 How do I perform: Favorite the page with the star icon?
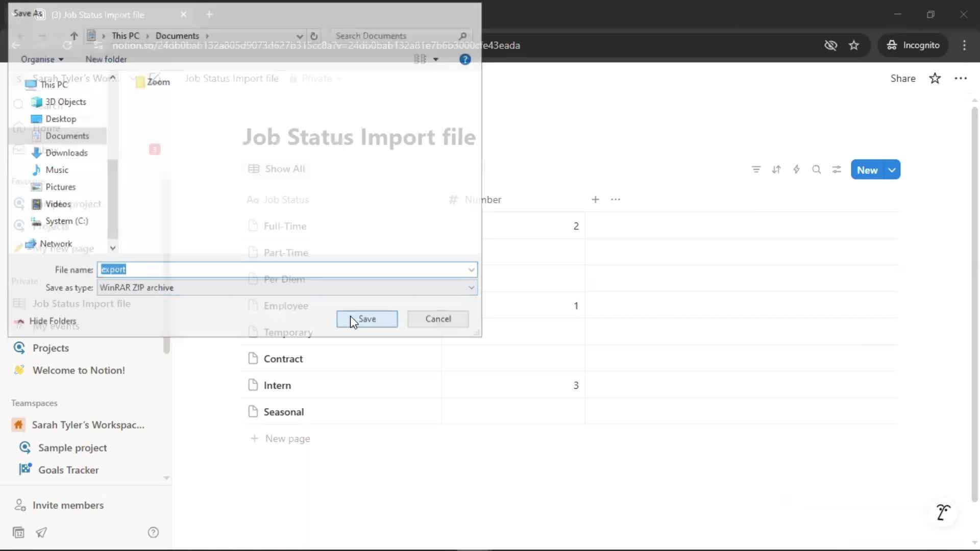(x=935, y=78)
